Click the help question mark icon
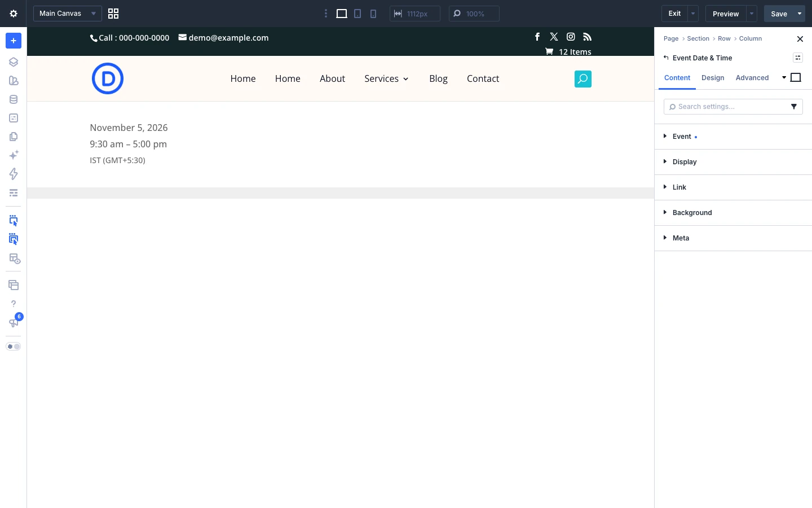The height and width of the screenshot is (508, 812). [x=14, y=304]
